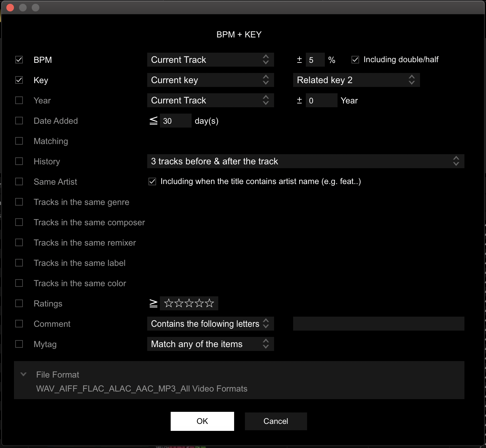Screen dimensions: 486x448
Task: Open the Related key 2 dropdown
Action: [x=356, y=80]
